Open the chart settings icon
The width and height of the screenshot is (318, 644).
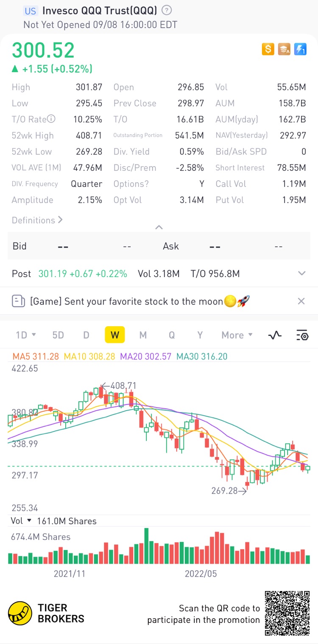[x=302, y=335]
